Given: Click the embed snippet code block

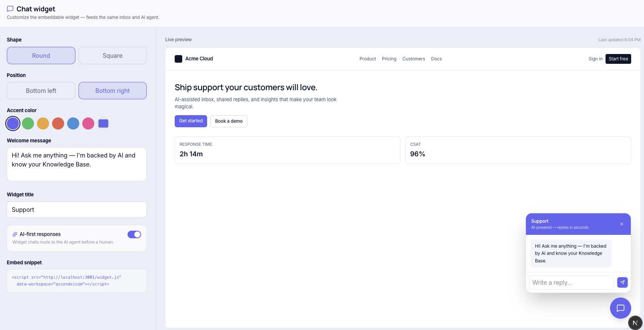Looking at the screenshot, I should coord(77,281).
